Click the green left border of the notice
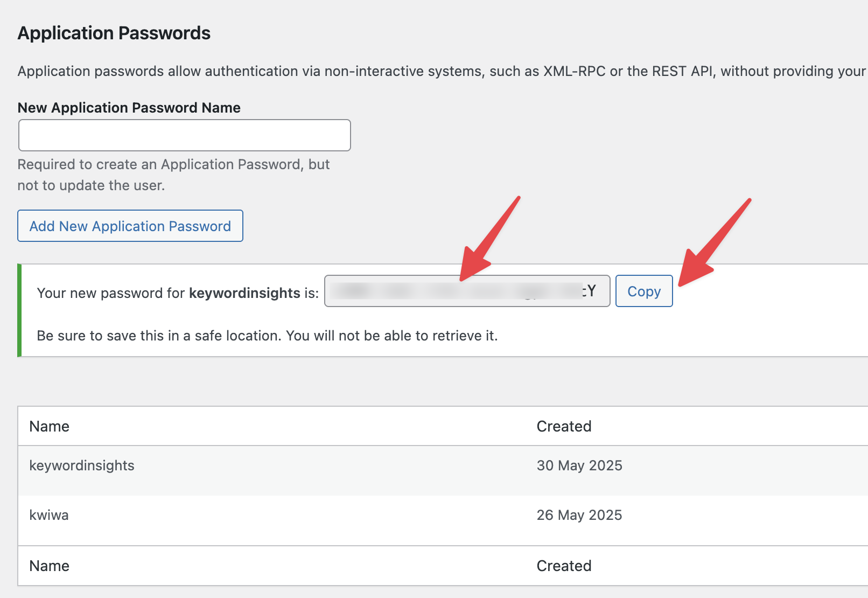Screen dimensions: 868x598 [19, 310]
